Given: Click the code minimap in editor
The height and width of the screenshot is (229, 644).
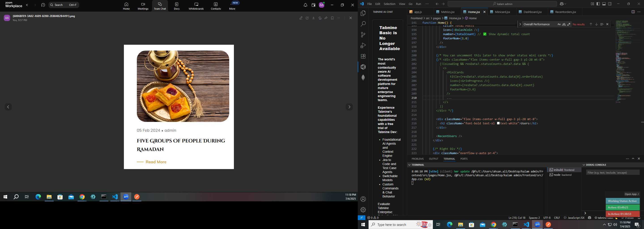Looking at the screenshot, I should 628,61.
